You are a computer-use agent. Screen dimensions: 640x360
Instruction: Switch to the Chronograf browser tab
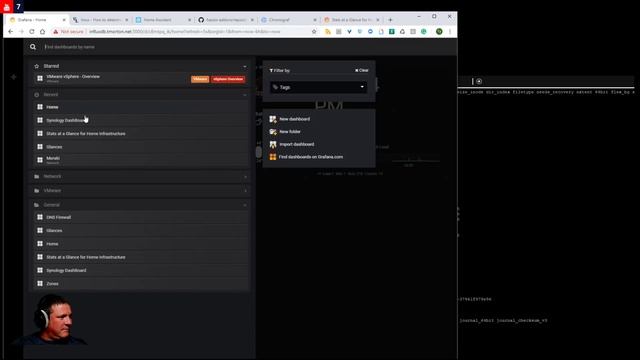point(288,20)
